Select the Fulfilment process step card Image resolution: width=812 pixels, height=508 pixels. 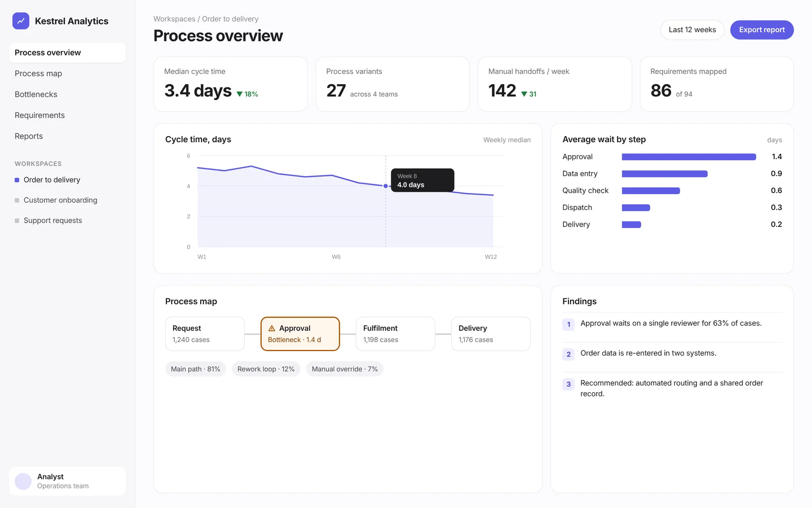coord(395,334)
